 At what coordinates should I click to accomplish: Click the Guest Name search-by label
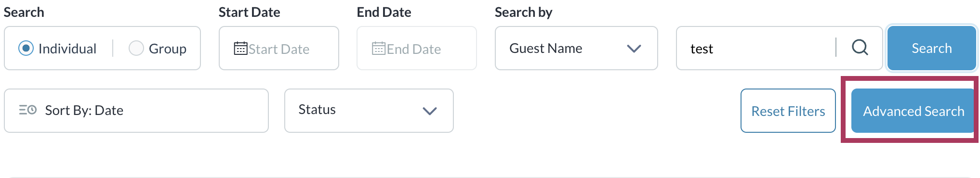[545, 48]
